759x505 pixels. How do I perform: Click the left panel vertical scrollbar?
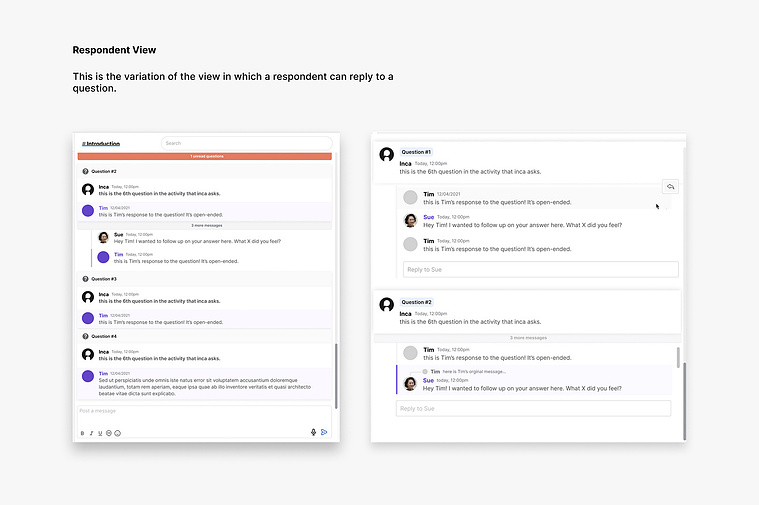pos(336,376)
